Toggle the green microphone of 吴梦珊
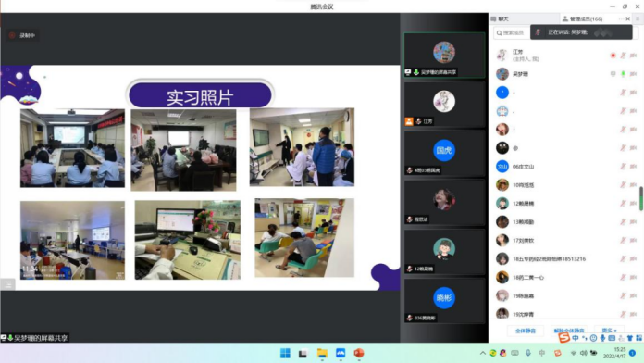 [x=623, y=74]
